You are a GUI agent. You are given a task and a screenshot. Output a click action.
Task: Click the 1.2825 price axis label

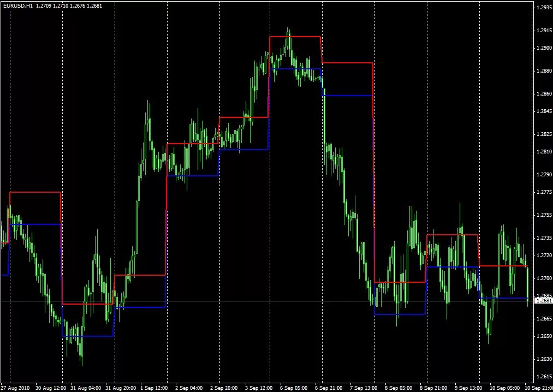(x=544, y=134)
